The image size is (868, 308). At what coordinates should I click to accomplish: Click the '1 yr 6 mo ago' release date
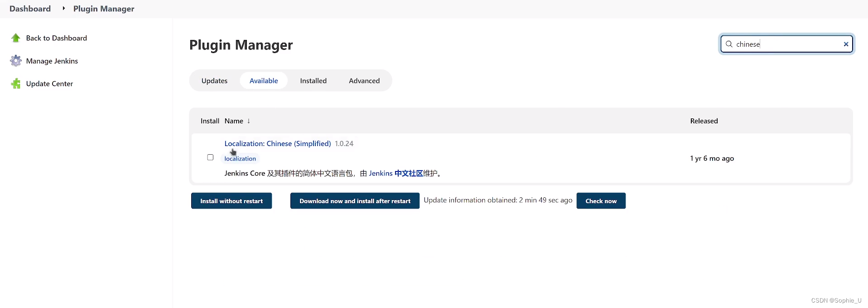coord(712,158)
